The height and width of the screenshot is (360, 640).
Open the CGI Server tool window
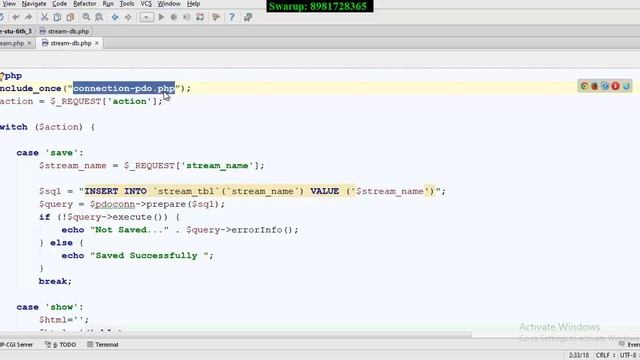(x=17, y=344)
